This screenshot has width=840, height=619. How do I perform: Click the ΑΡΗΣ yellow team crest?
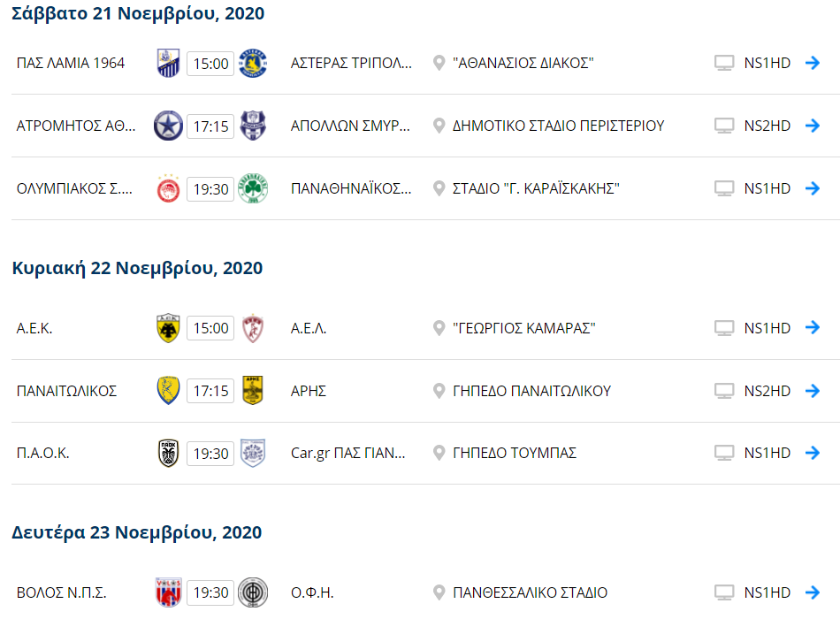254,391
